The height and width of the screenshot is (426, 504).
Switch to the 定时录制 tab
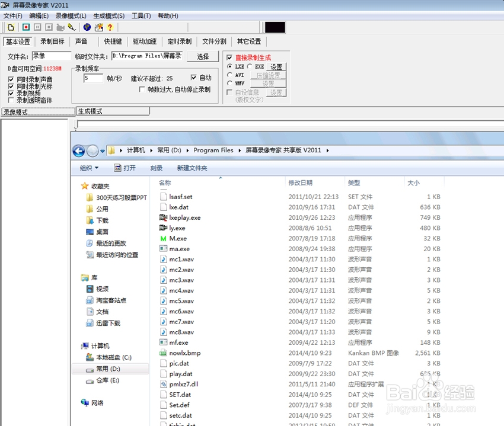[x=179, y=41]
